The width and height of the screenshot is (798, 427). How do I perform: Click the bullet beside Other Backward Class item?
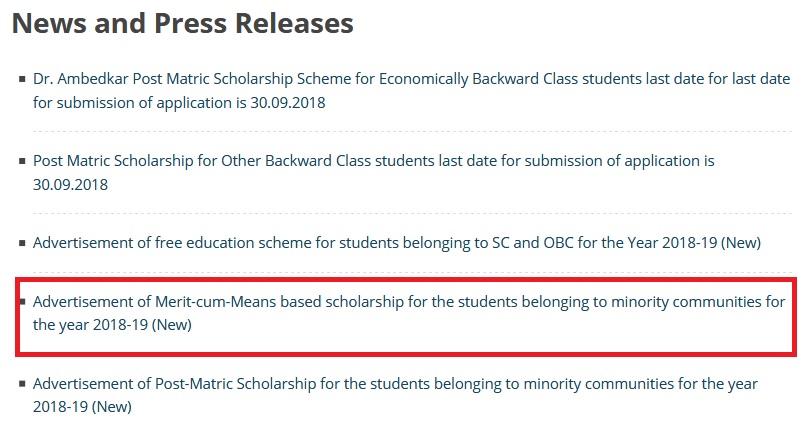[x=22, y=161]
